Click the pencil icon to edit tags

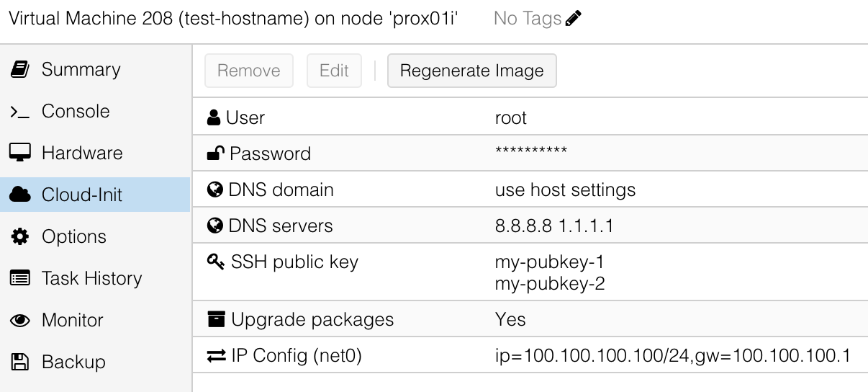click(574, 19)
